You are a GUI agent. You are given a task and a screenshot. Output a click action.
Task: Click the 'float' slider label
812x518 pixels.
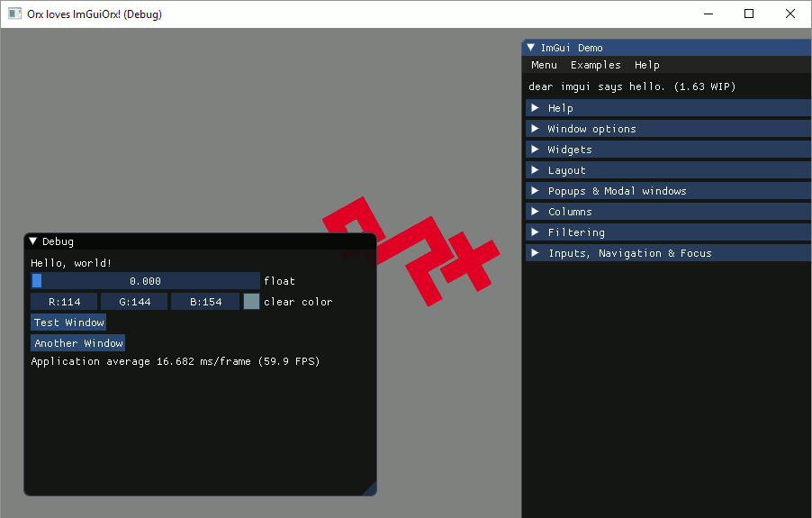279,281
